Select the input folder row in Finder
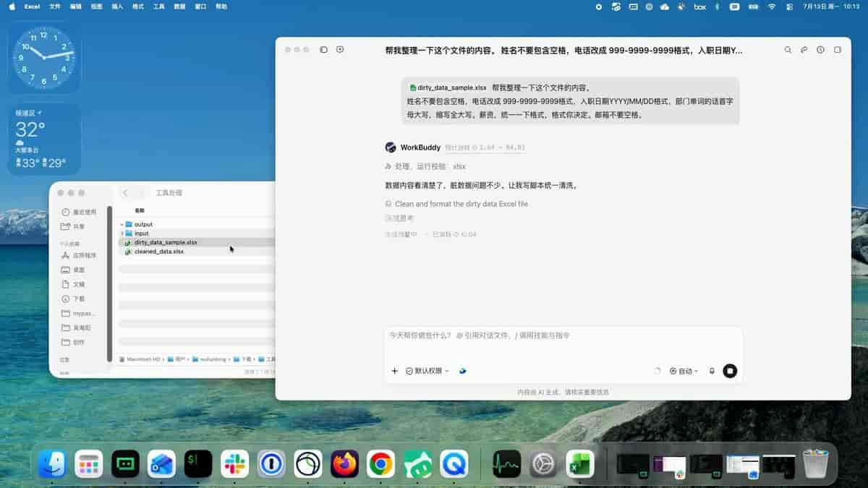 tap(196, 234)
